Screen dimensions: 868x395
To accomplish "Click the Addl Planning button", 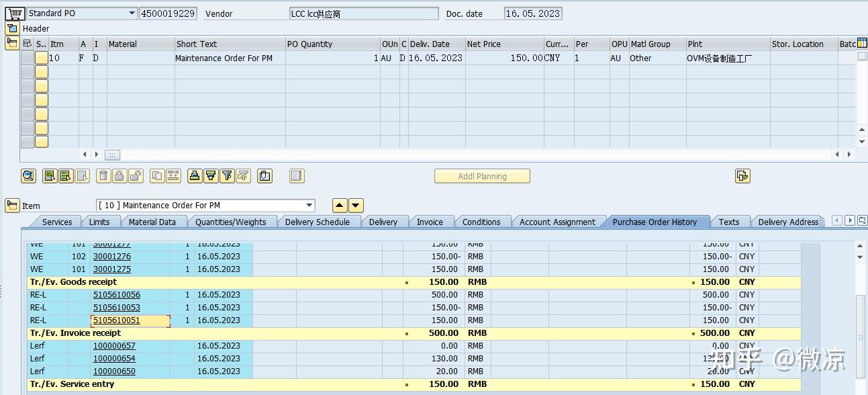I will pyautogui.click(x=482, y=176).
